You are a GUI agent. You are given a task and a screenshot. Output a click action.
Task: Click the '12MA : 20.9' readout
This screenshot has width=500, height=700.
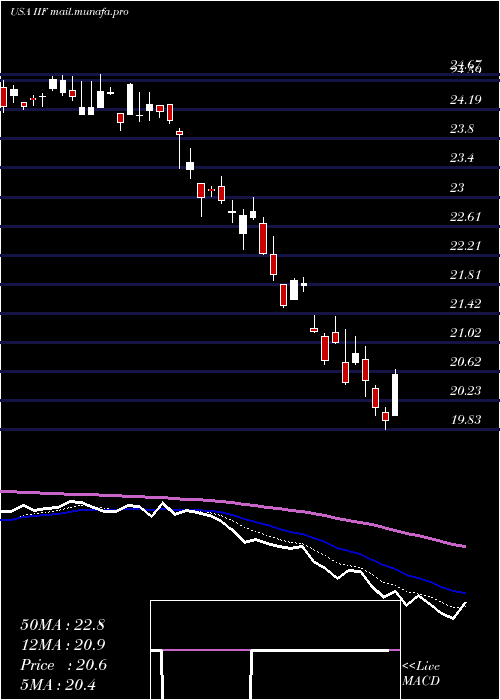tap(62, 645)
